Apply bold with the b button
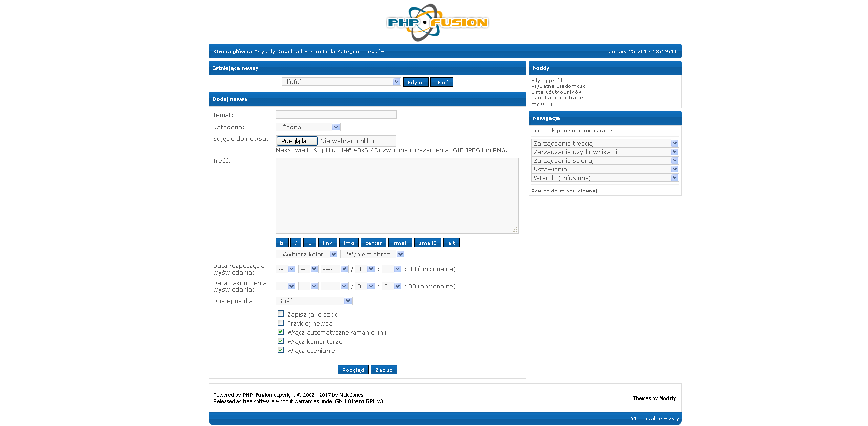This screenshot has width=868, height=426. coord(282,243)
